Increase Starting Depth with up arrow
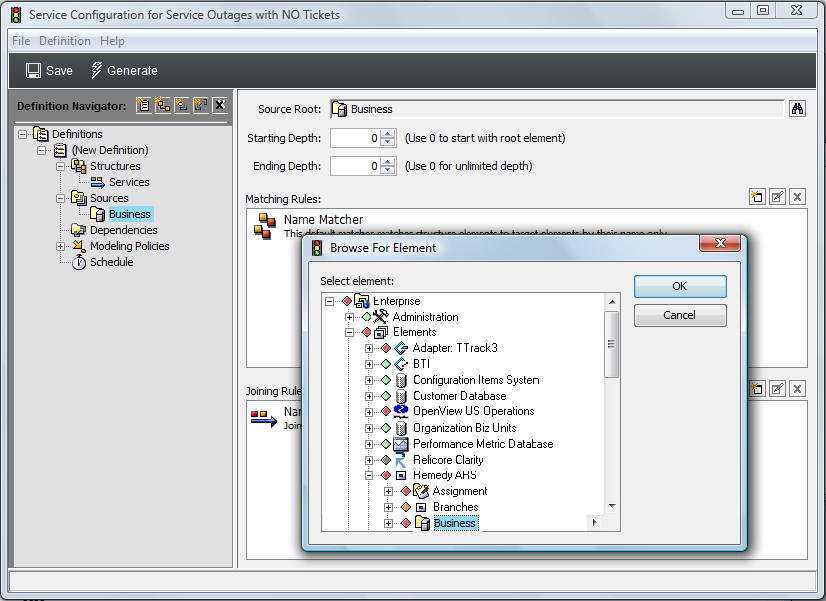The width and height of the screenshot is (826, 601). click(388, 133)
